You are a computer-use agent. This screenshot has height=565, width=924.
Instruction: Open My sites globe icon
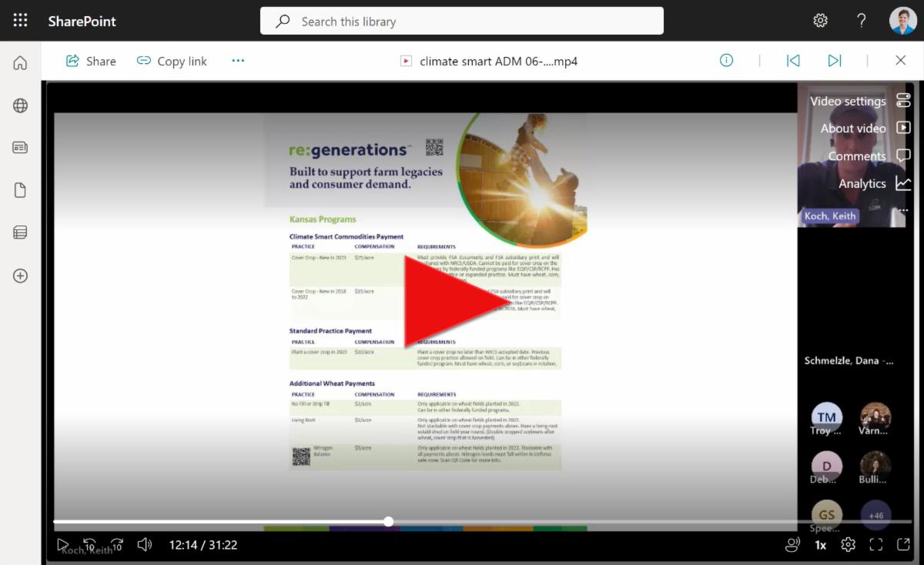(21, 105)
